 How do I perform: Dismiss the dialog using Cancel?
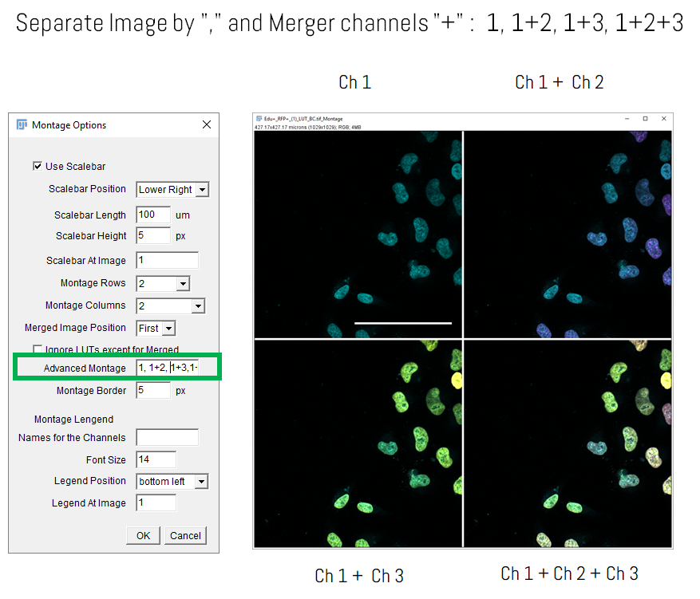185,535
